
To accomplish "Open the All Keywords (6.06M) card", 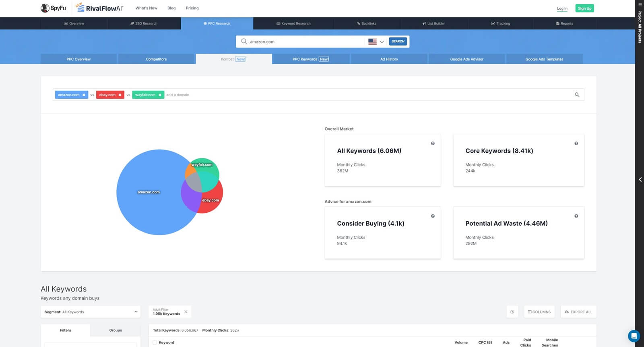I will click(383, 160).
